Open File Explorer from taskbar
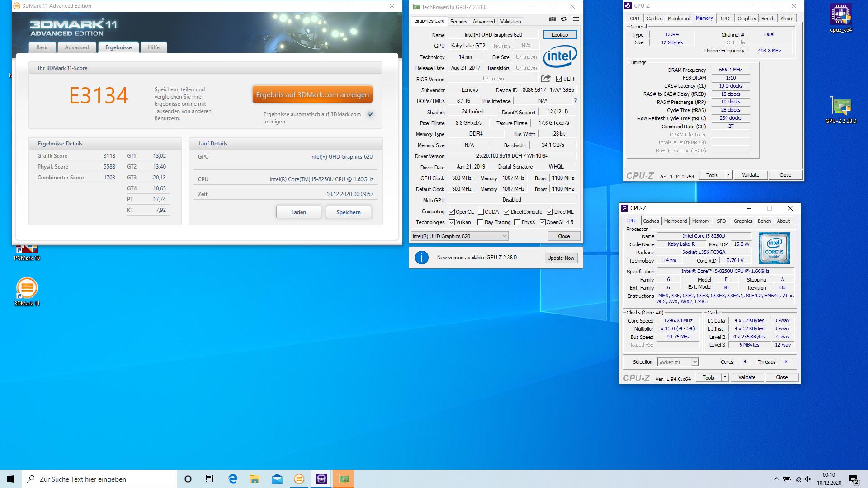 (255, 479)
